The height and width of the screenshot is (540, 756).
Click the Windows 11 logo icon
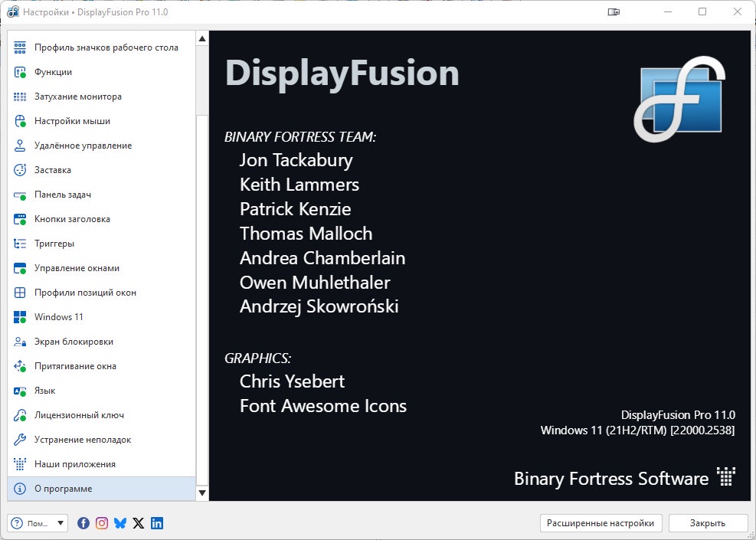(x=20, y=317)
